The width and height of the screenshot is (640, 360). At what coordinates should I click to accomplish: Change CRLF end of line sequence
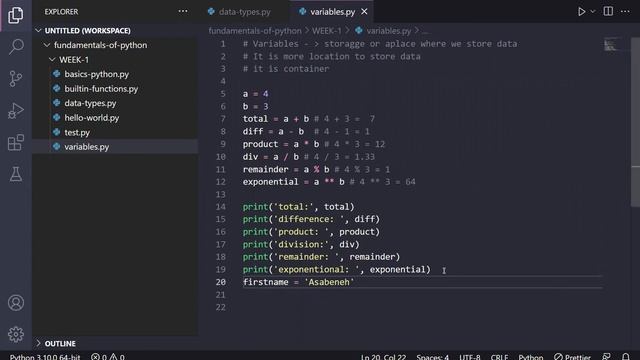(x=499, y=357)
